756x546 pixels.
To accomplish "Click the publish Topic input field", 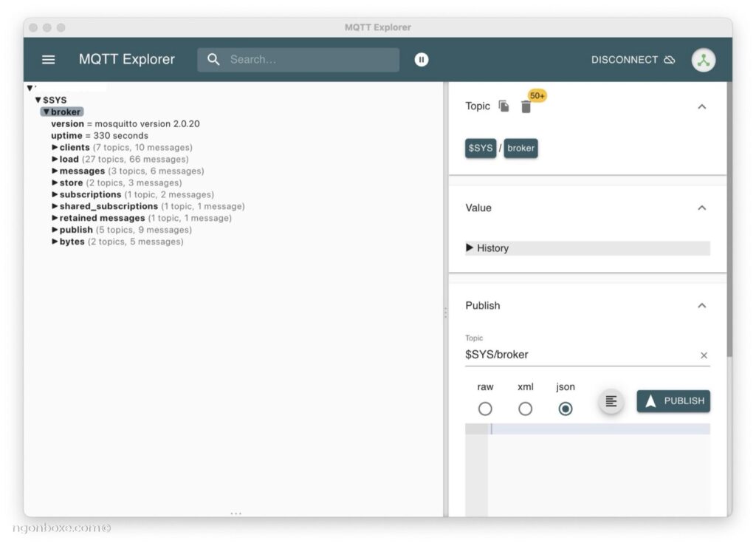I will pyautogui.click(x=581, y=355).
